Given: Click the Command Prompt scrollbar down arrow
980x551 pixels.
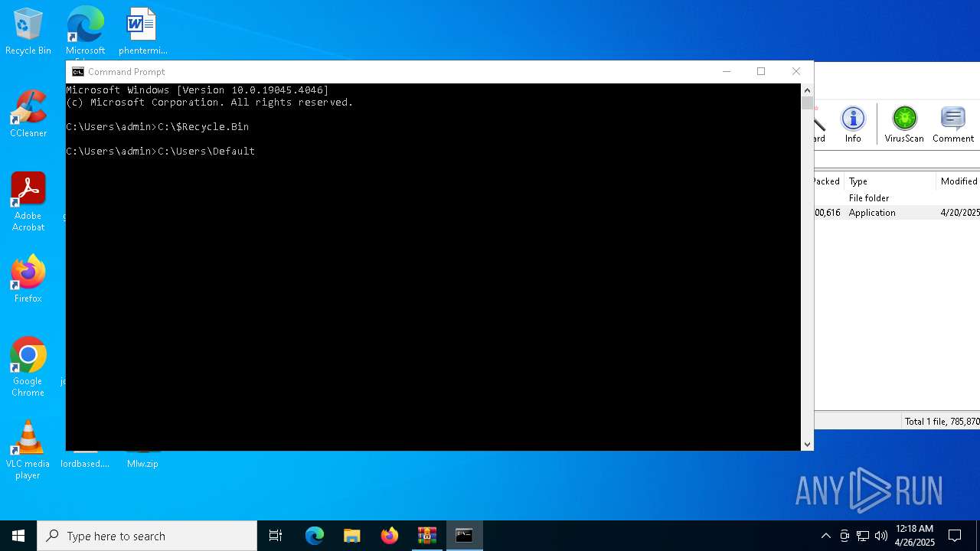Looking at the screenshot, I should click(807, 444).
